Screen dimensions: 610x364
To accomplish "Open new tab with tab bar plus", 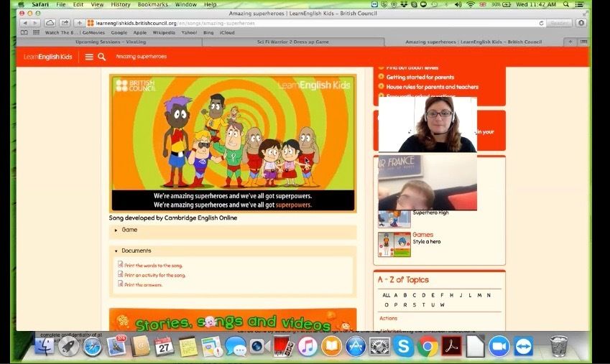I will [570, 42].
